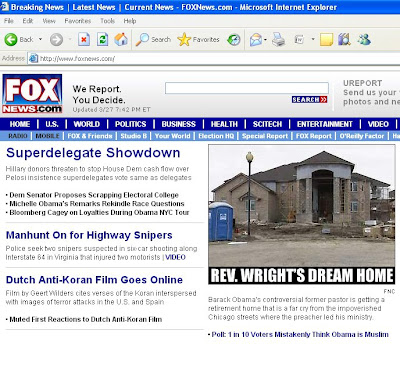The image size is (400, 366).
Task: Expand the Edit button dropdown arrow
Action: click(x=313, y=39)
